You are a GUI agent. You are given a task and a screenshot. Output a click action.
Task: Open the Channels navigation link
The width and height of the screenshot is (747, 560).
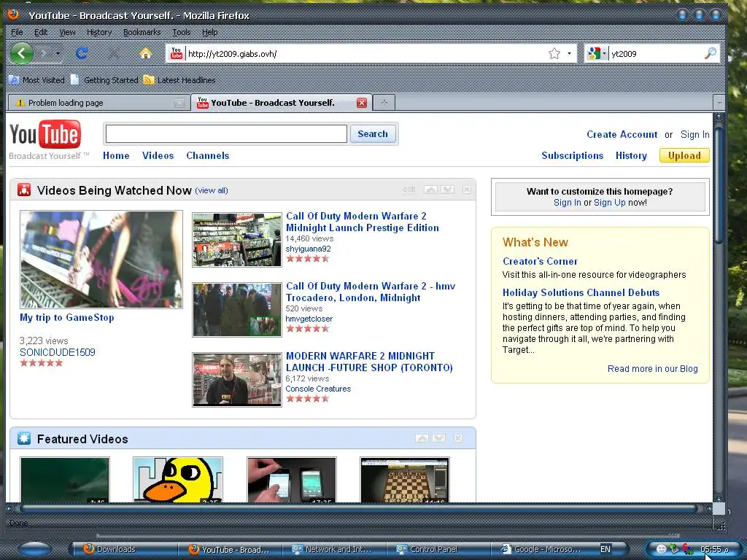click(208, 156)
